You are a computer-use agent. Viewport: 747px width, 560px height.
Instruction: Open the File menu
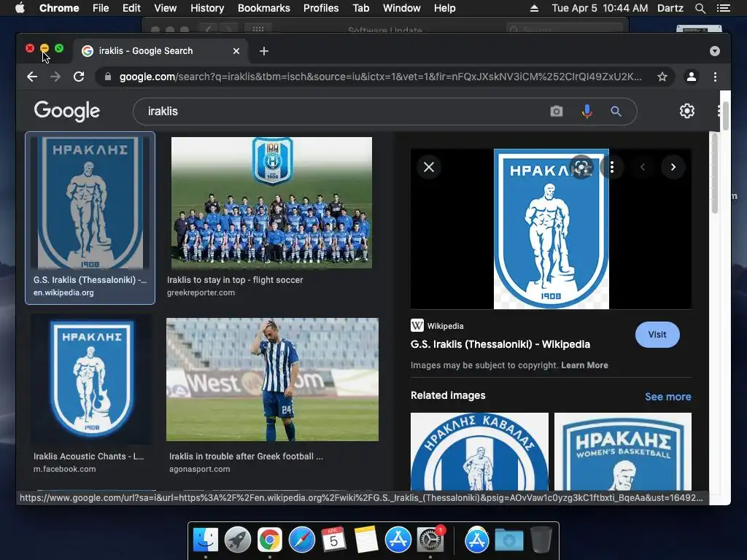click(101, 8)
